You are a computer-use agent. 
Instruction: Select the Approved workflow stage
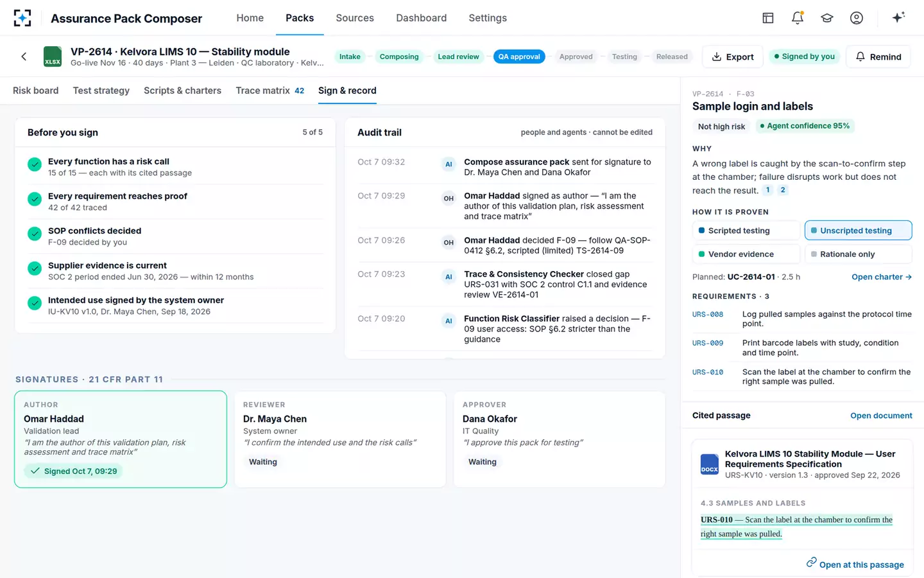coord(576,57)
